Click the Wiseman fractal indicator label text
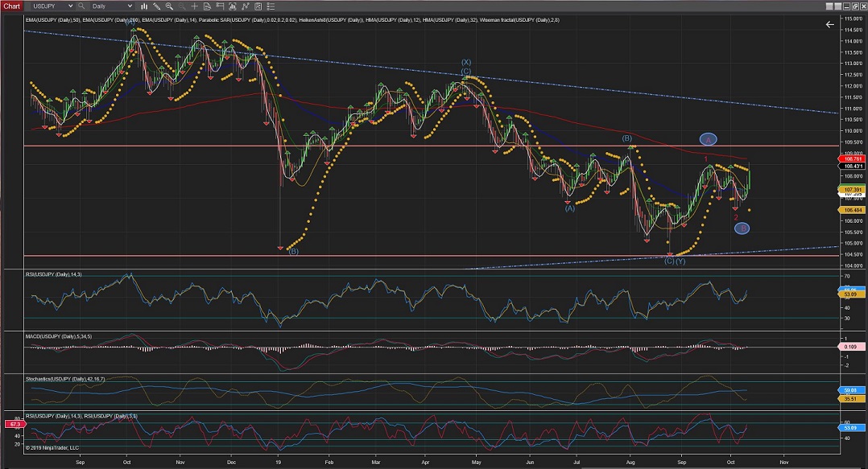868x469 pixels. (519, 20)
